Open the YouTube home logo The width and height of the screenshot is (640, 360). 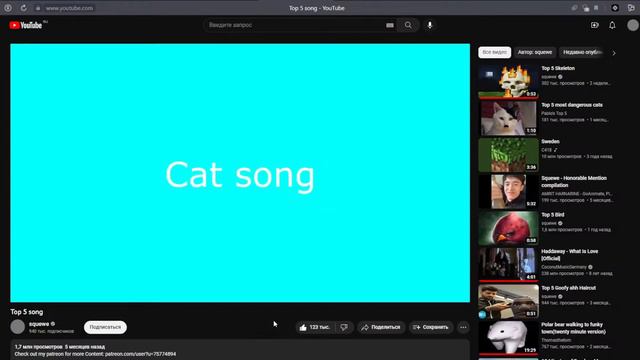[x=26, y=25]
